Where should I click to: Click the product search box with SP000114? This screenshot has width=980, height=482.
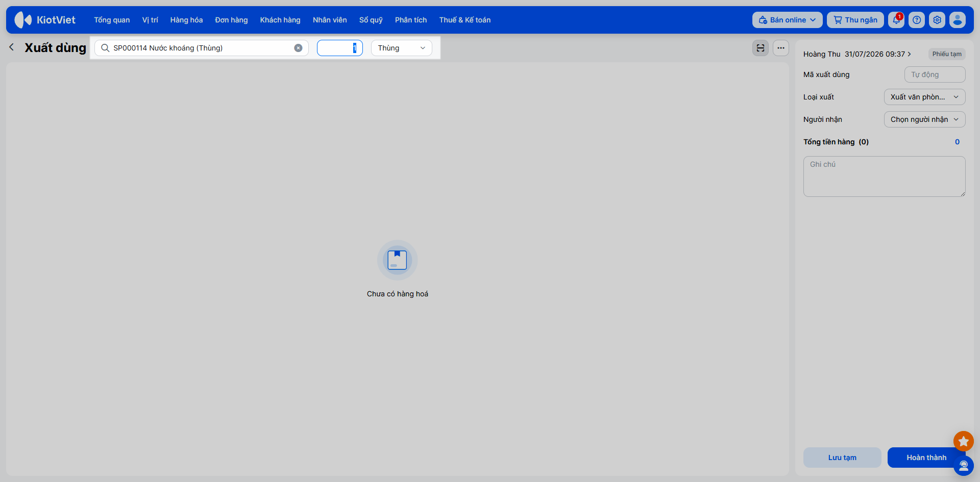tap(202, 48)
